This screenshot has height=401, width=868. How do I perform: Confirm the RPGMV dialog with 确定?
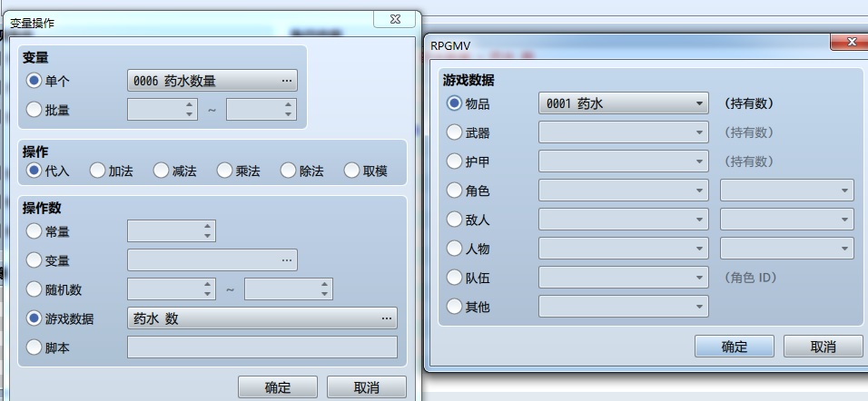point(734,347)
